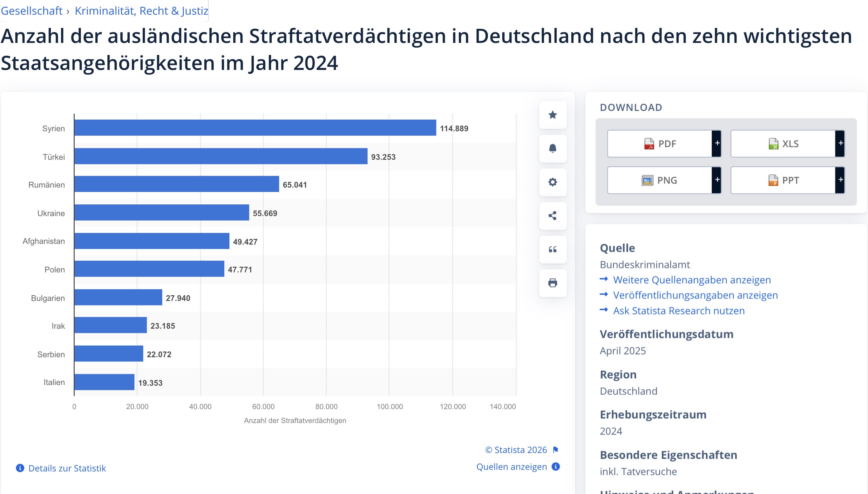Expand the plus beside PPT download

pyautogui.click(x=840, y=180)
